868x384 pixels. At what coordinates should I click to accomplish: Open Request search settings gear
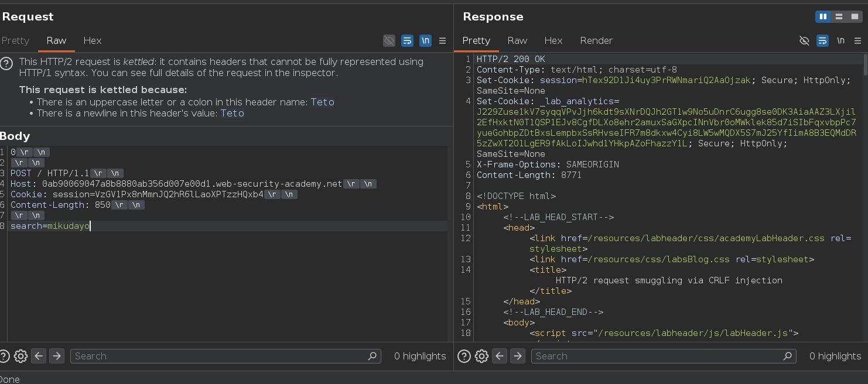[20, 356]
